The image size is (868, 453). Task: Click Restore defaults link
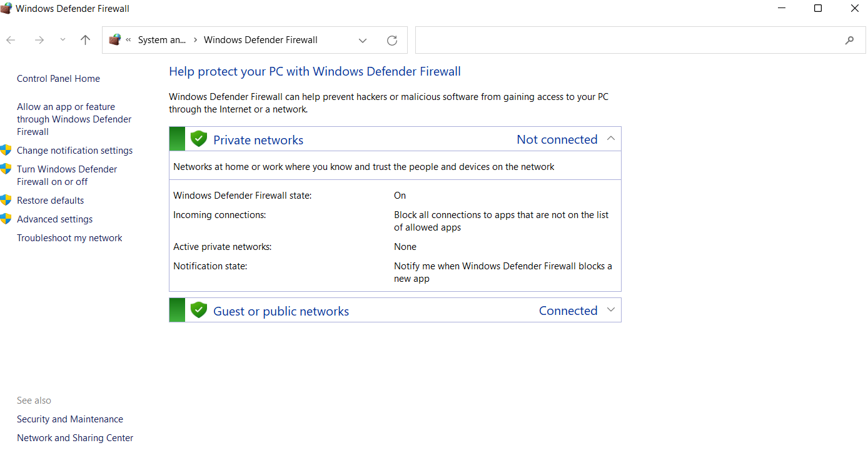pyautogui.click(x=50, y=201)
